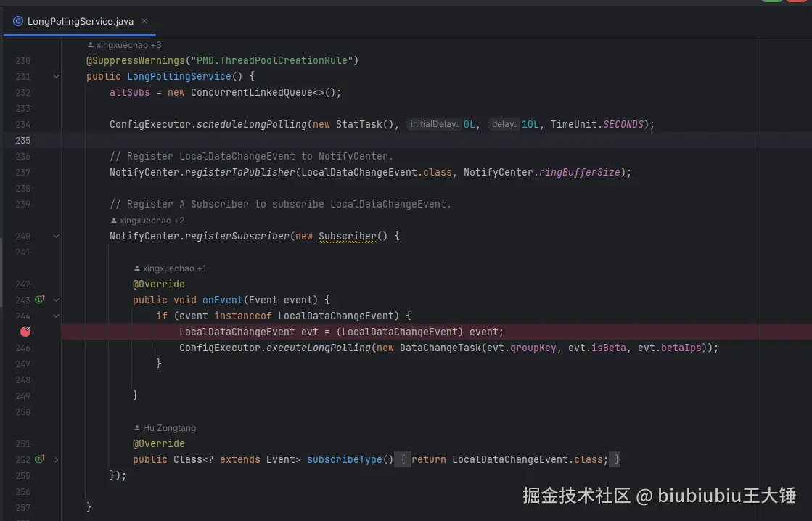Click the 'delay:' parameter hint
This screenshot has width=812, height=521.
pyautogui.click(x=504, y=124)
